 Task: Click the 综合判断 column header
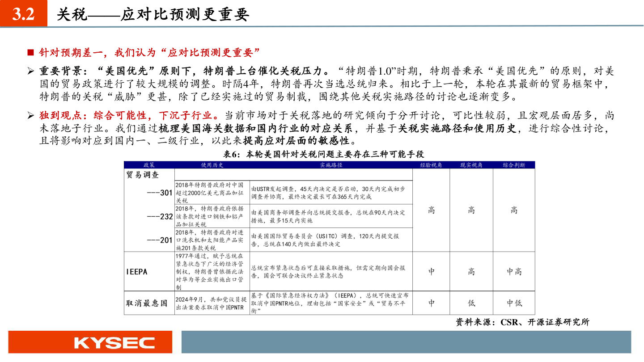click(514, 165)
